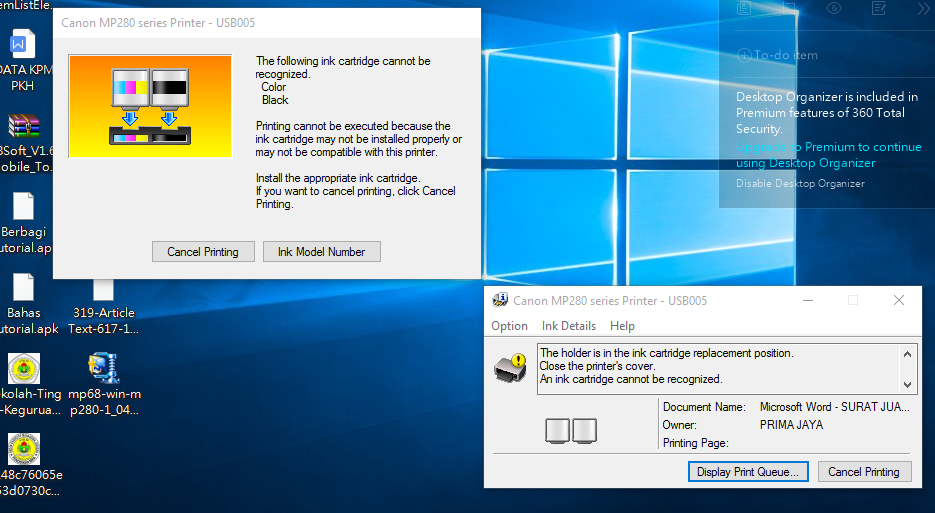The image size is (935, 513).
Task: Add a To-do item with the plus icon
Action: click(744, 55)
